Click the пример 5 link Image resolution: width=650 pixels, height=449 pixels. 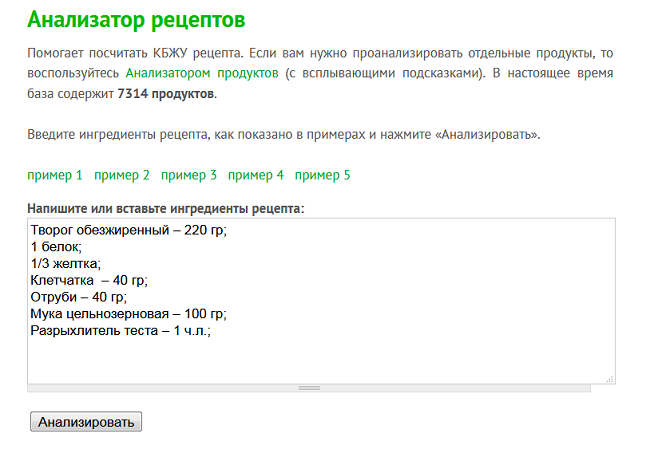(323, 175)
